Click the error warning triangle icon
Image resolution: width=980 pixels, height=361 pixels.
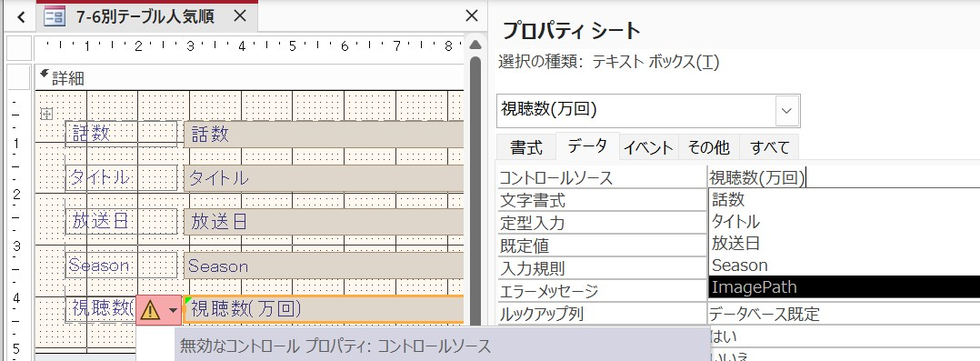coord(150,310)
